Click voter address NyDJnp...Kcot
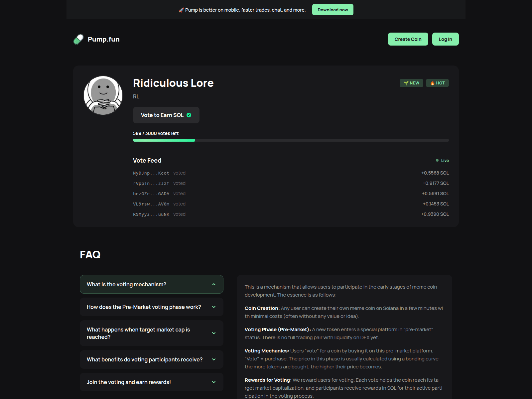The height and width of the screenshot is (399, 532). pyautogui.click(x=151, y=173)
